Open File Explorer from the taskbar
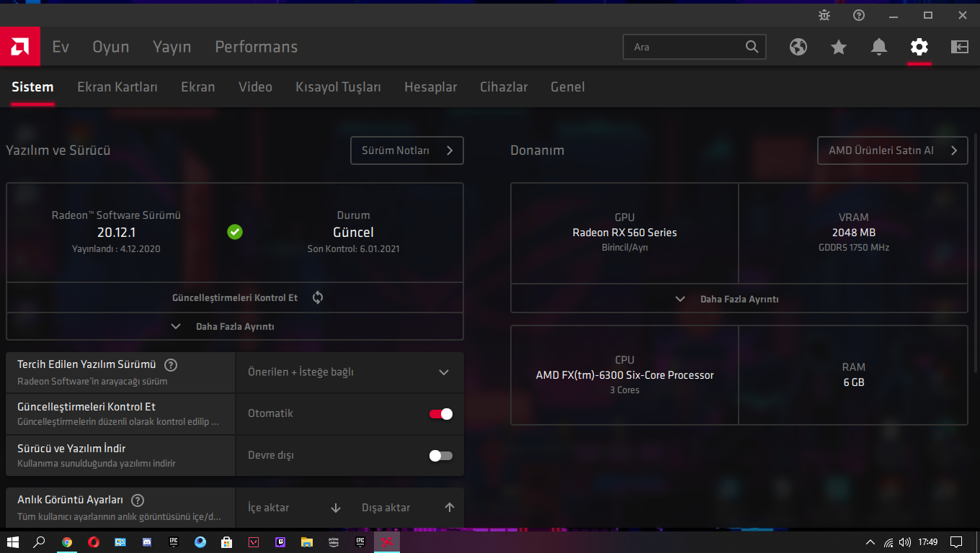980x553 pixels. (x=307, y=542)
